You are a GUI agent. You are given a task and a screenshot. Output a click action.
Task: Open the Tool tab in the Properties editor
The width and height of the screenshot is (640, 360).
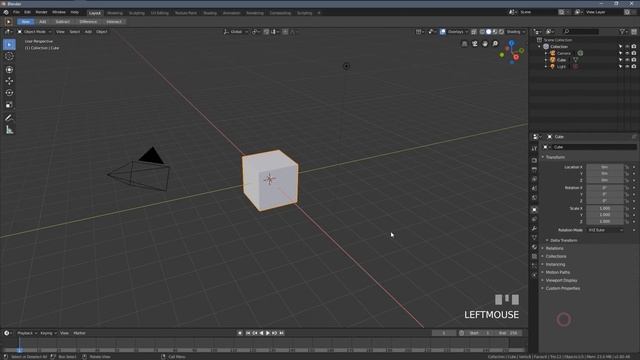[x=534, y=149]
